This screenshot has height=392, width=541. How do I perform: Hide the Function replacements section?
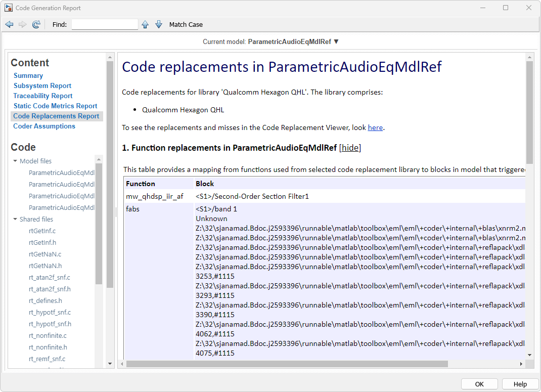coord(350,148)
